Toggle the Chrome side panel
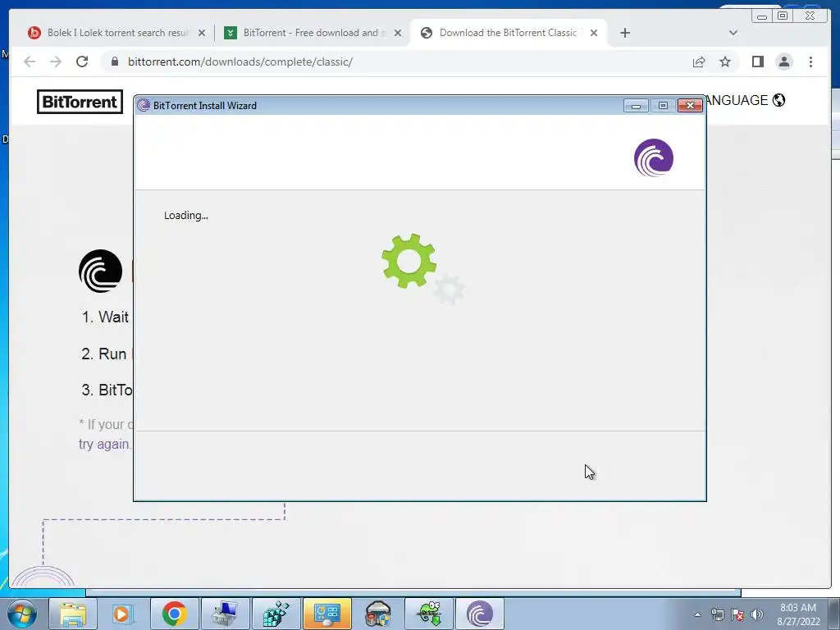 point(757,62)
